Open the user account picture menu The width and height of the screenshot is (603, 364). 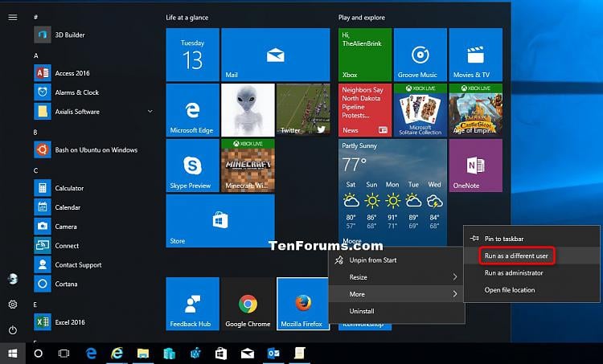(x=13, y=279)
